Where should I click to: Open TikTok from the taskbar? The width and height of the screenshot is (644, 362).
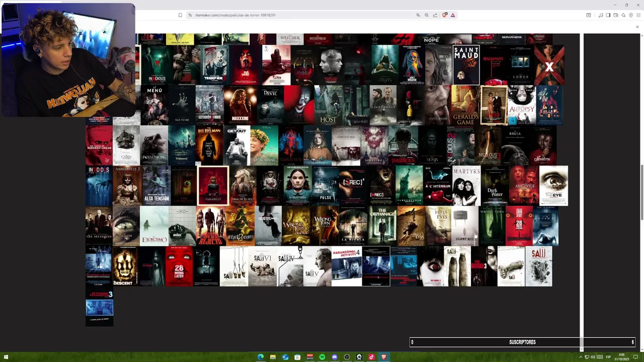371,357
